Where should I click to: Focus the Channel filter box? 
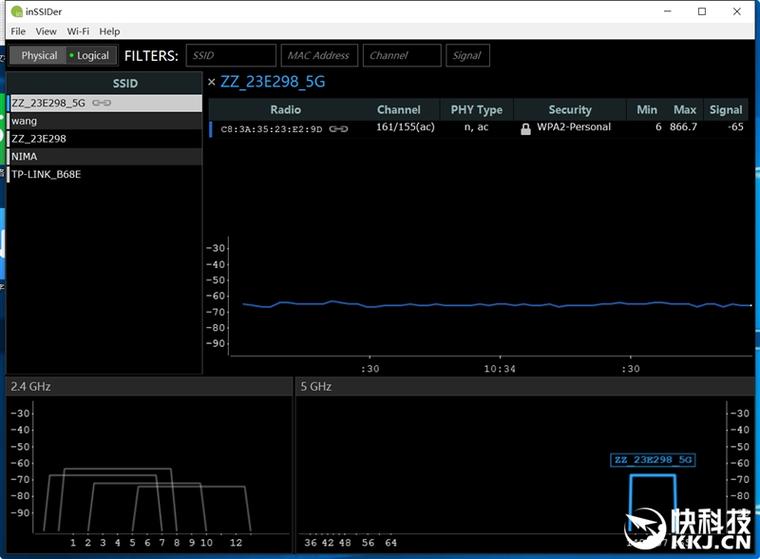[x=401, y=56]
